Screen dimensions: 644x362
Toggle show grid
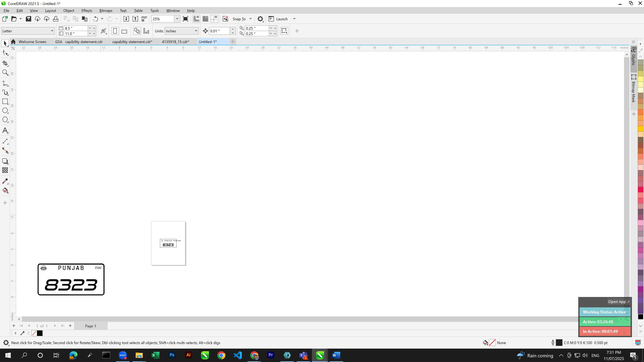[x=205, y=19]
